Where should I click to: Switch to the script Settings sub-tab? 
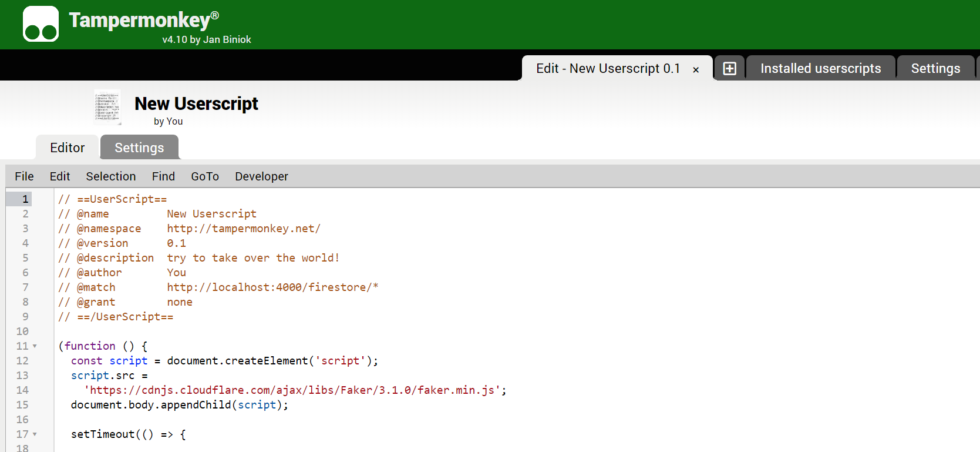[139, 148]
